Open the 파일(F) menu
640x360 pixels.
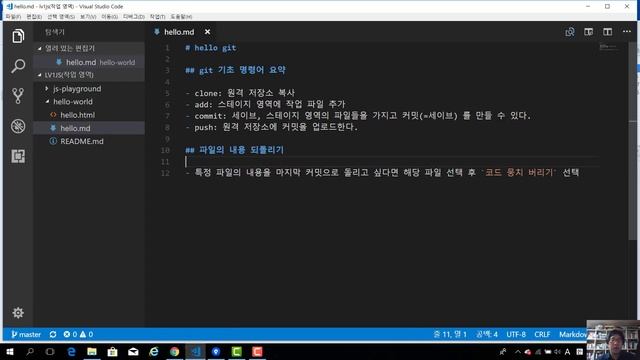point(13,17)
